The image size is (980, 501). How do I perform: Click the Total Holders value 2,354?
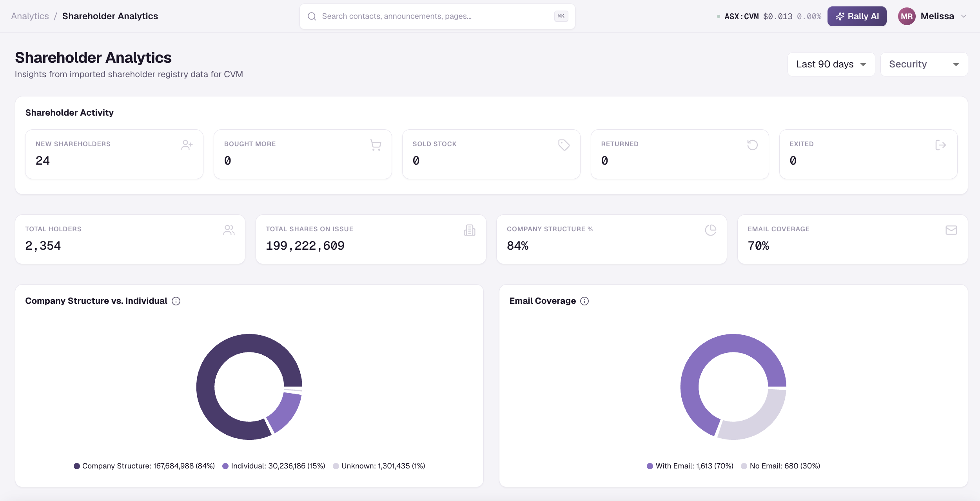43,246
